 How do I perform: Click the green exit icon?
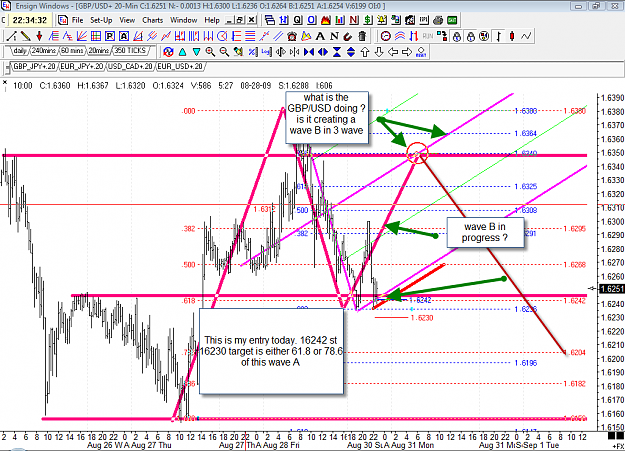tap(452, 20)
